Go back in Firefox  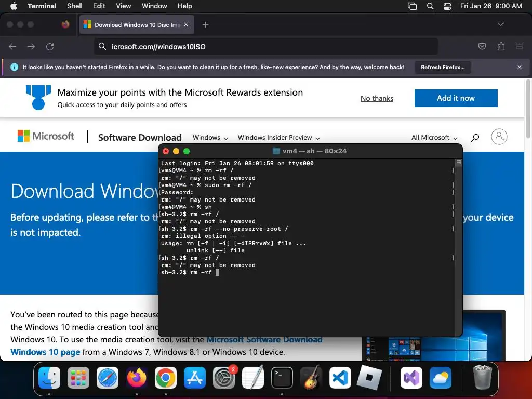12,46
